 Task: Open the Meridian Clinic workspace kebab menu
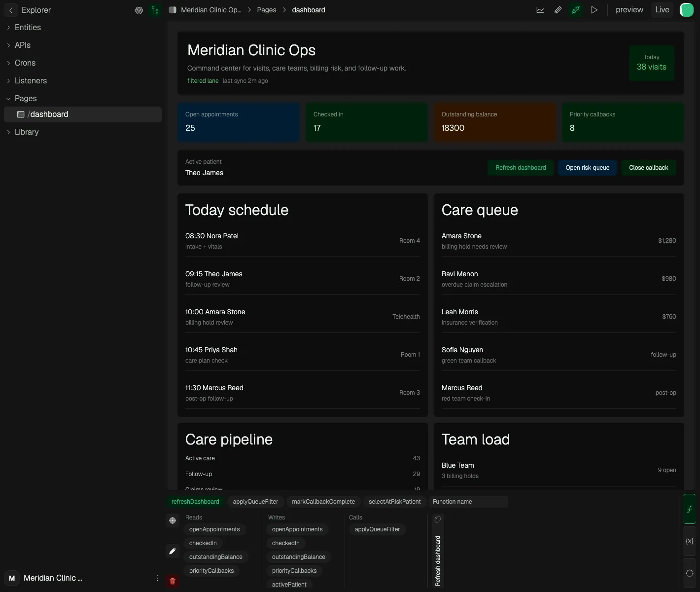point(157,578)
